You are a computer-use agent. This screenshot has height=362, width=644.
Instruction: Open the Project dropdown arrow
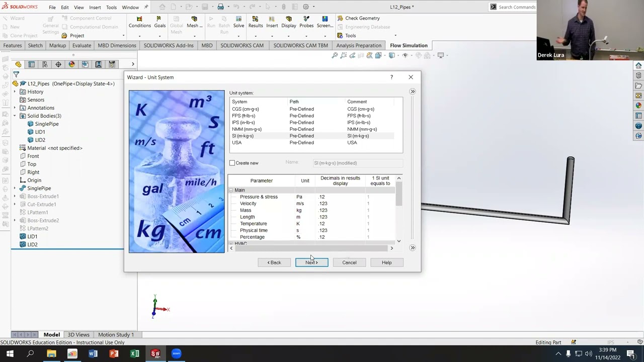coord(123,36)
